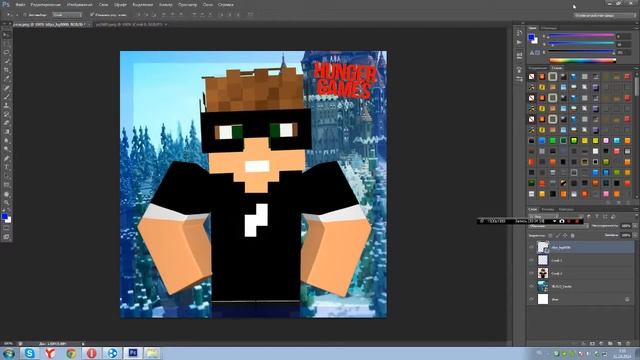Switch to the Каналы (Channels) tab

(548, 209)
